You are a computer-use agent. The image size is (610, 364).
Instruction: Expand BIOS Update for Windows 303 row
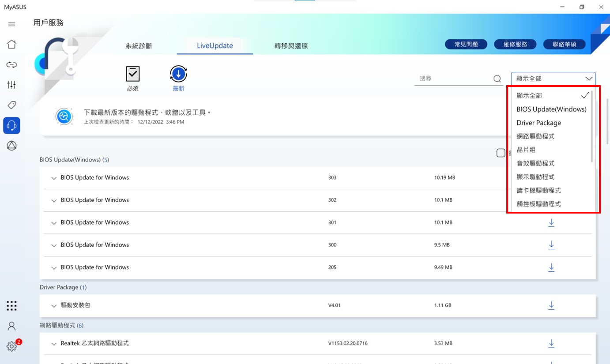[54, 178]
